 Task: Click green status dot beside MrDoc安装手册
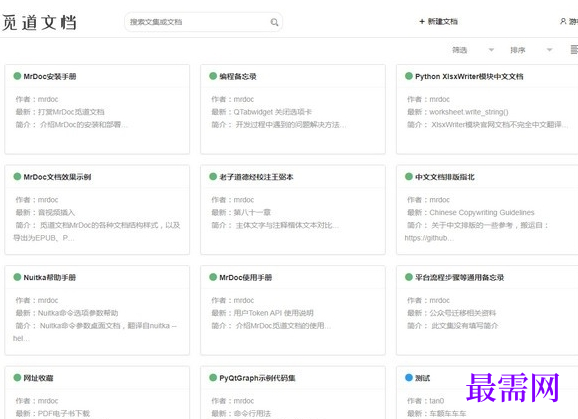point(17,76)
